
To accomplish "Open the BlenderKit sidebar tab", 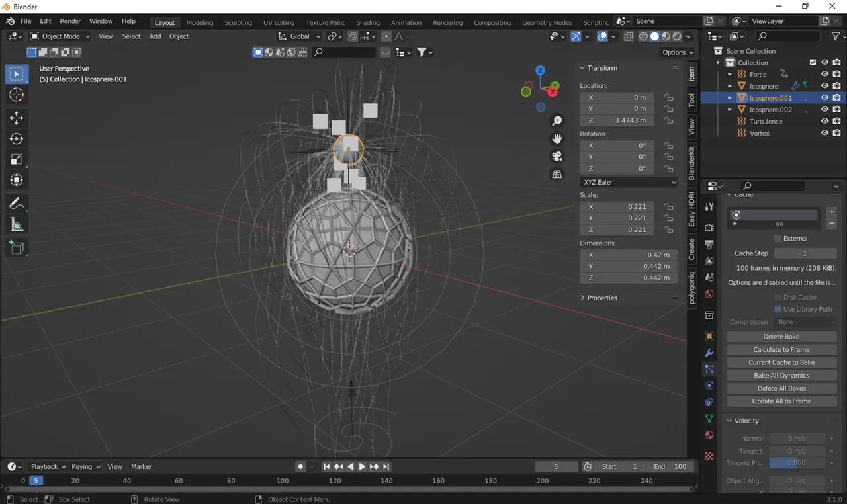I will (691, 163).
